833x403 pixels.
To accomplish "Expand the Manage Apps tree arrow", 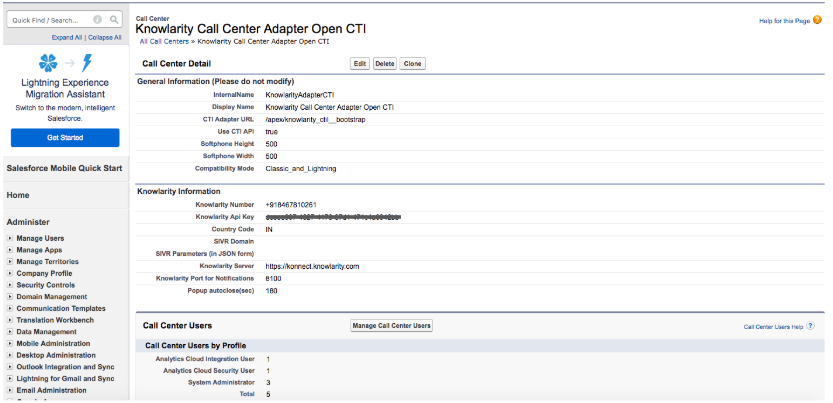I will (x=10, y=250).
